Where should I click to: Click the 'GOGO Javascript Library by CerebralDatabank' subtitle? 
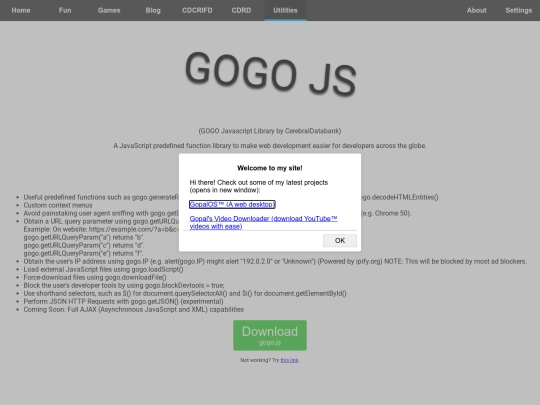point(270,131)
